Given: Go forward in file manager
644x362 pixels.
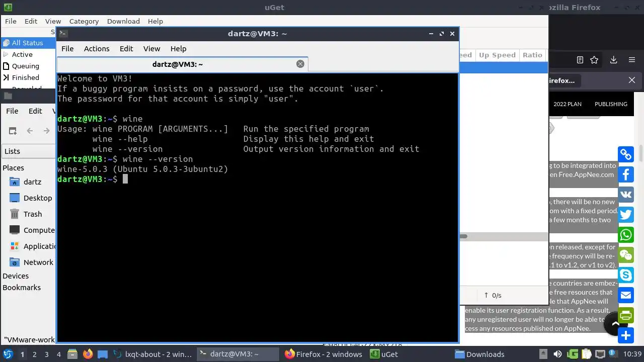Looking at the screenshot, I should pyautogui.click(x=46, y=131).
